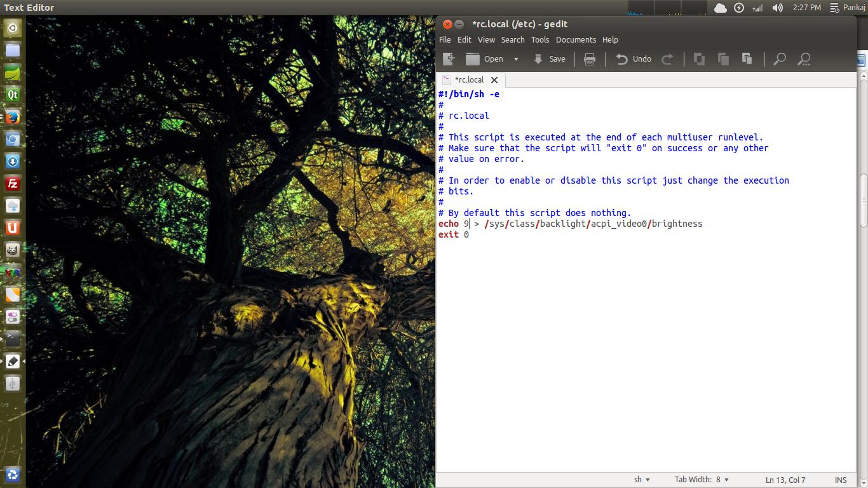Click the Undo button

(x=634, y=59)
